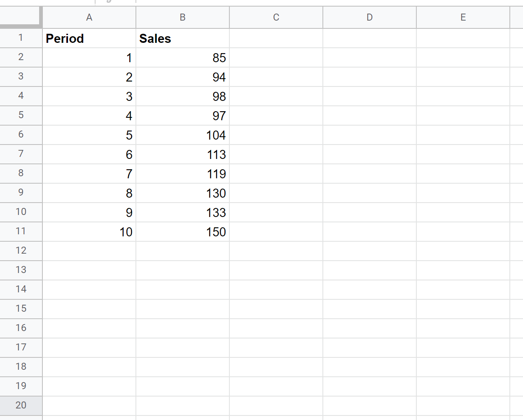This screenshot has width=523, height=420.
Task: Select column A header
Action: point(89,17)
